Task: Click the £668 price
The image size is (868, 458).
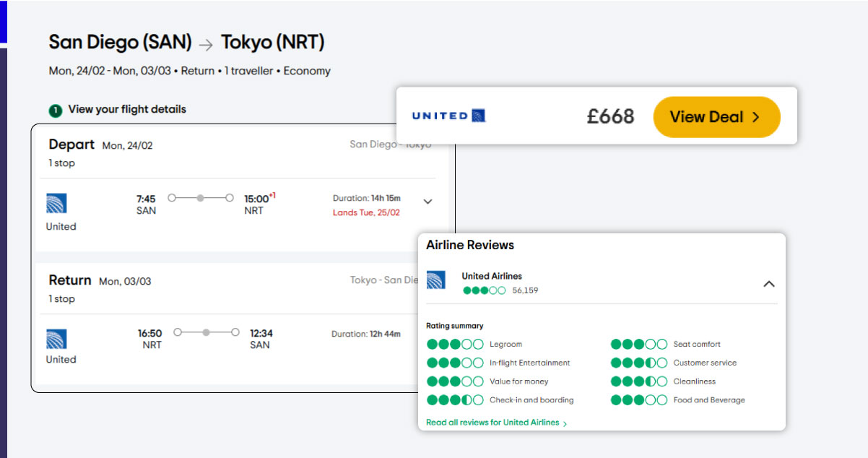Action: pos(610,116)
